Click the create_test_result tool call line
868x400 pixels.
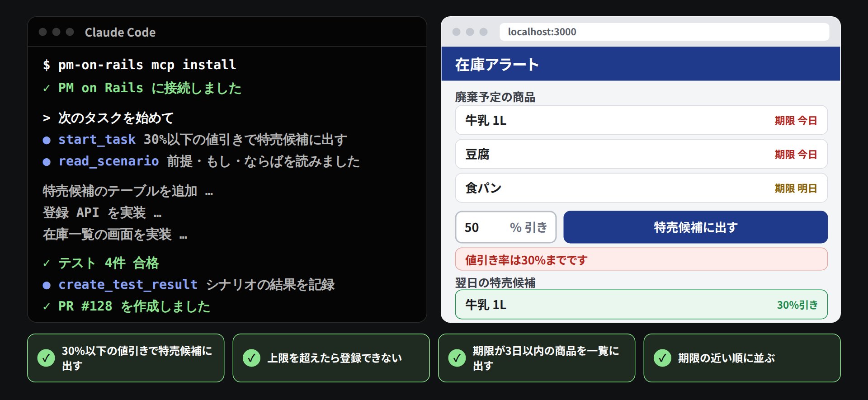coord(189,284)
